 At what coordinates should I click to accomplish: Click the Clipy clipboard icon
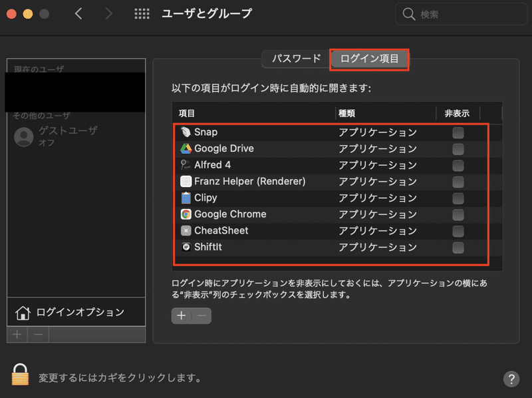coord(186,198)
